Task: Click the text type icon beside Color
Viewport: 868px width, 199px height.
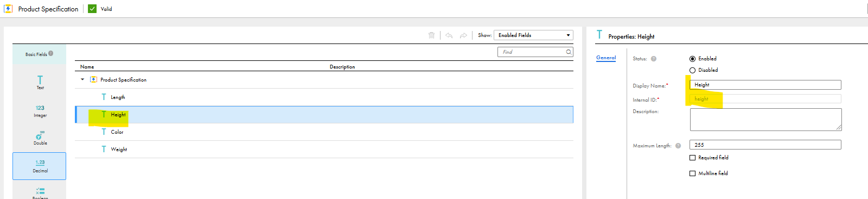Action: (104, 132)
